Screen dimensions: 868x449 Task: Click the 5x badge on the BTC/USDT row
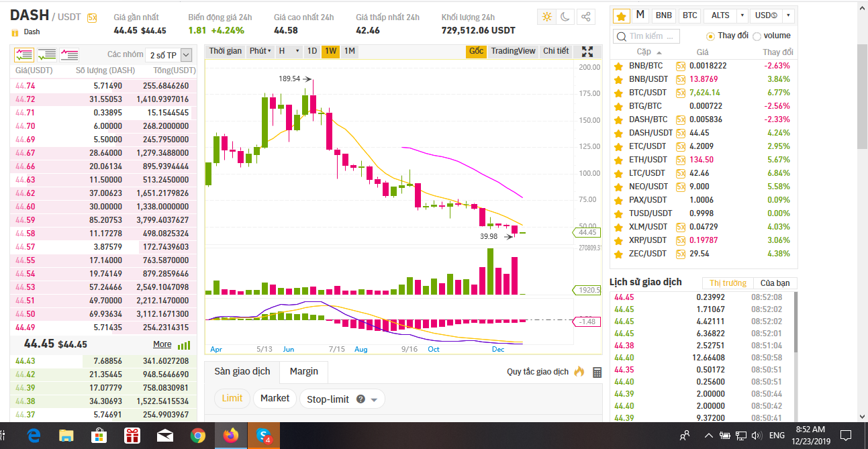[681, 93]
